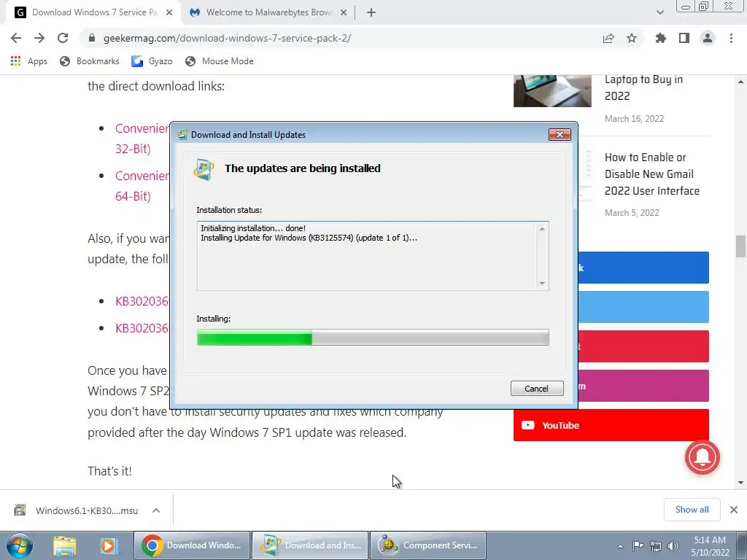Open first KB302036 link
Image resolution: width=747 pixels, height=560 pixels.
coord(142,301)
